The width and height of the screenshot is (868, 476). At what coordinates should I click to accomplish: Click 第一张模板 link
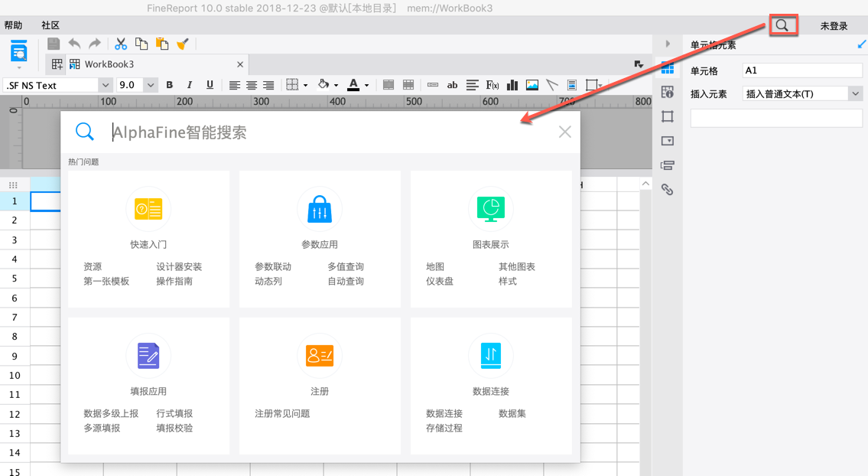[106, 281]
